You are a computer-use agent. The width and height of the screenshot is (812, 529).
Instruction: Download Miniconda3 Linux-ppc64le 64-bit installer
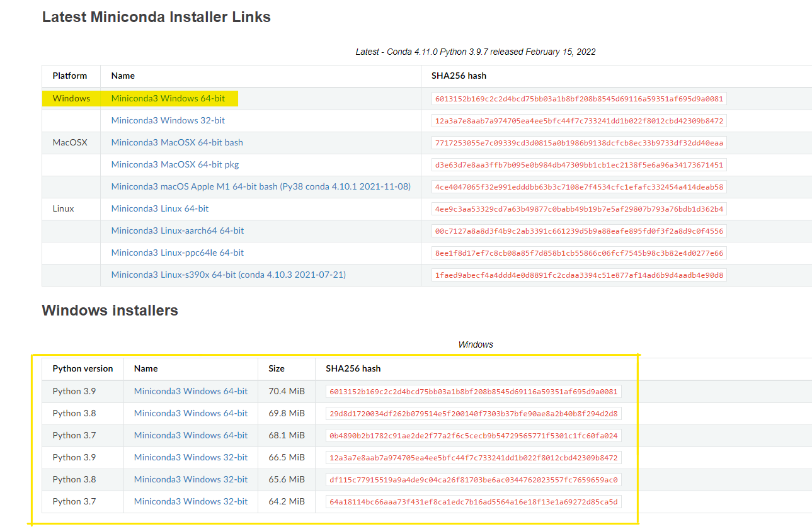(177, 253)
